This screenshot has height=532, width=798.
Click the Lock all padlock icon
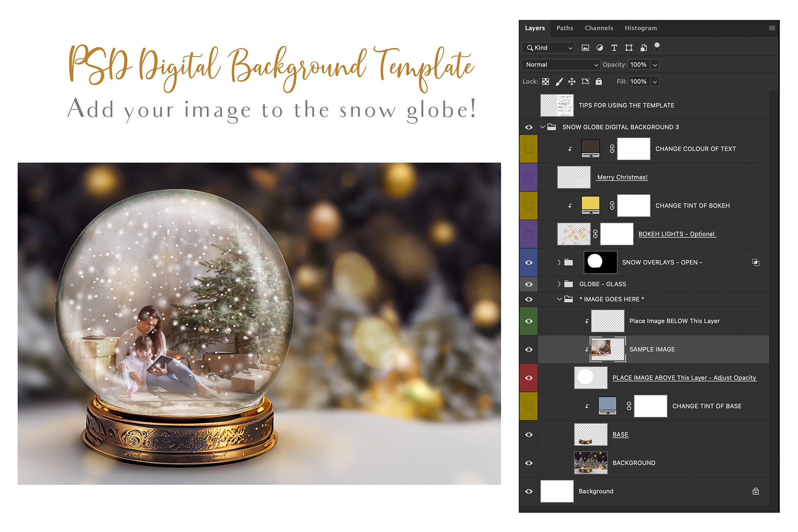pos(599,82)
